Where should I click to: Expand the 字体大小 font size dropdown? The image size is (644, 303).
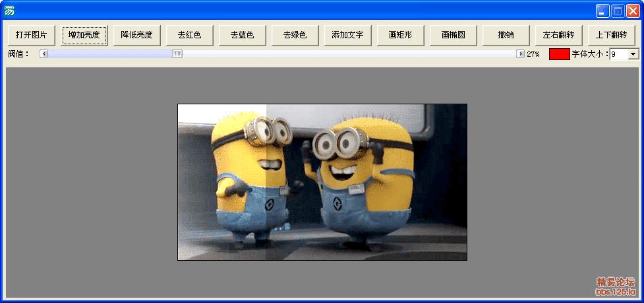coord(633,54)
